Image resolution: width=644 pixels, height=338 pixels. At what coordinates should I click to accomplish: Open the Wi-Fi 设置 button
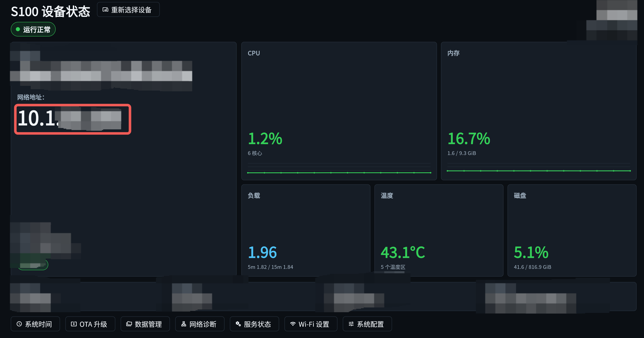tap(311, 324)
